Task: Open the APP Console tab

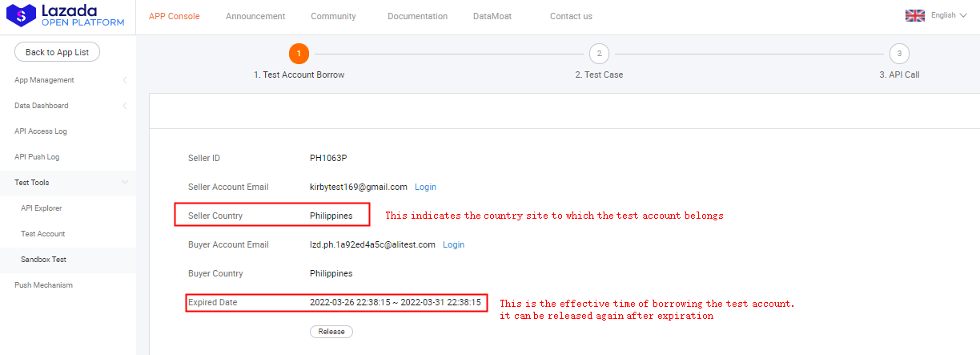Action: (174, 16)
